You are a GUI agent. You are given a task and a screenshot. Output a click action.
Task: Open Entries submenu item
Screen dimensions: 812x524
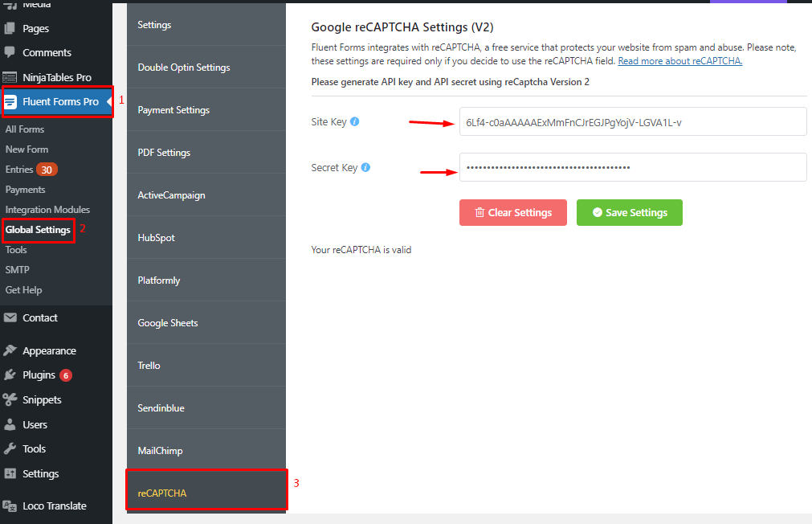[19, 170]
